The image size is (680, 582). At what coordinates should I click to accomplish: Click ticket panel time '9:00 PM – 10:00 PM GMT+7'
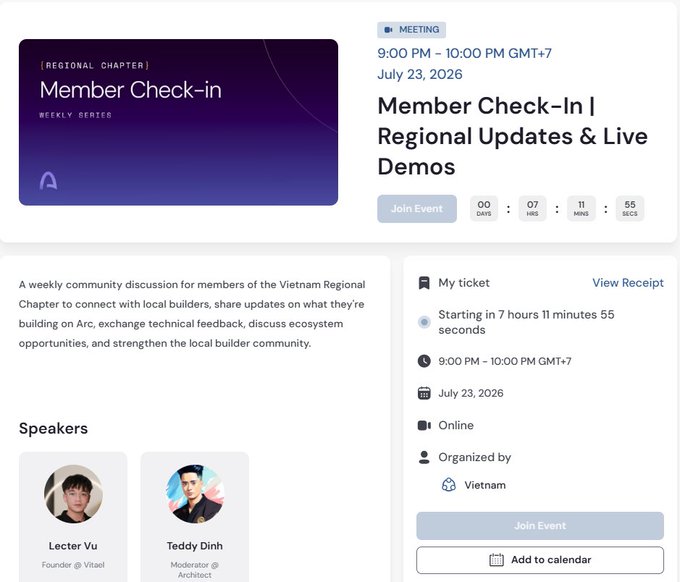pyautogui.click(x=505, y=361)
